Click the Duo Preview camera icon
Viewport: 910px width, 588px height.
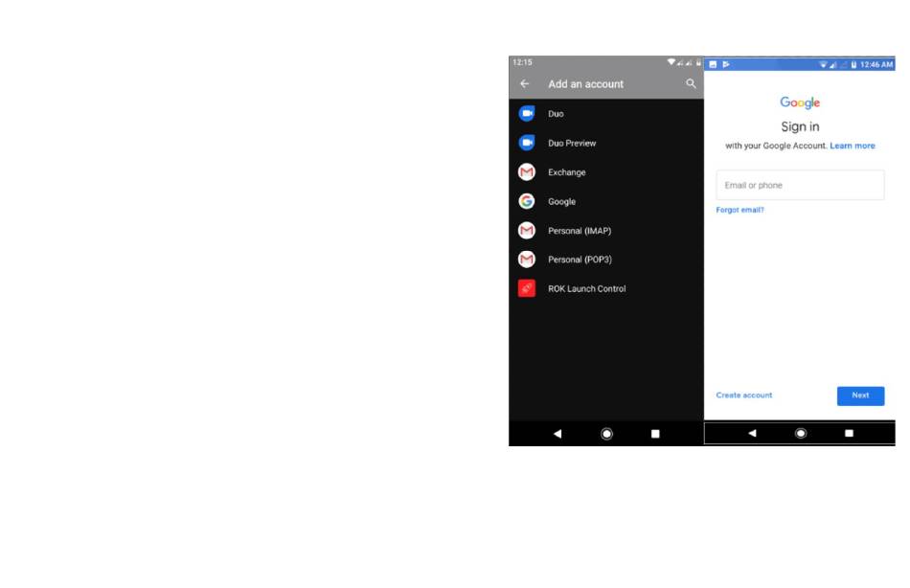tap(526, 143)
